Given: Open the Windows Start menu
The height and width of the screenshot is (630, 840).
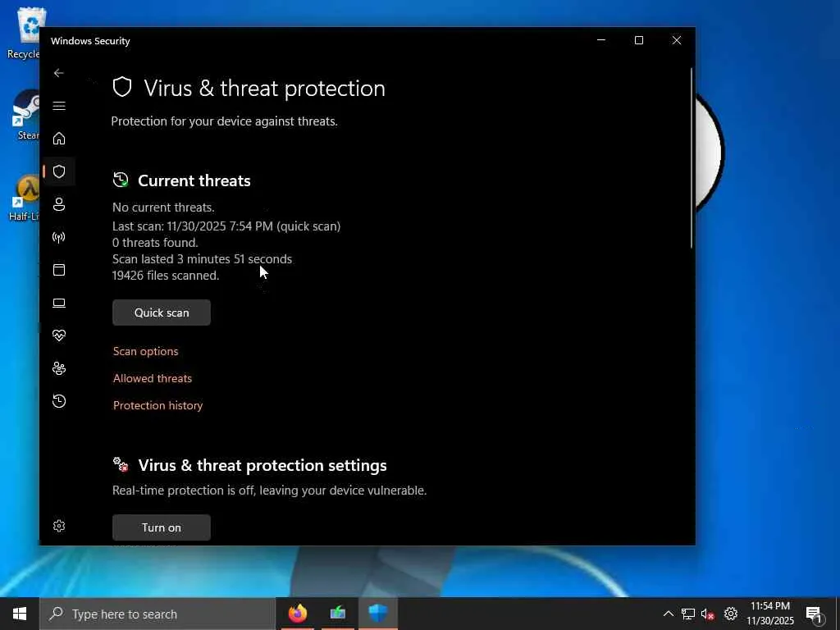Looking at the screenshot, I should click(20, 614).
